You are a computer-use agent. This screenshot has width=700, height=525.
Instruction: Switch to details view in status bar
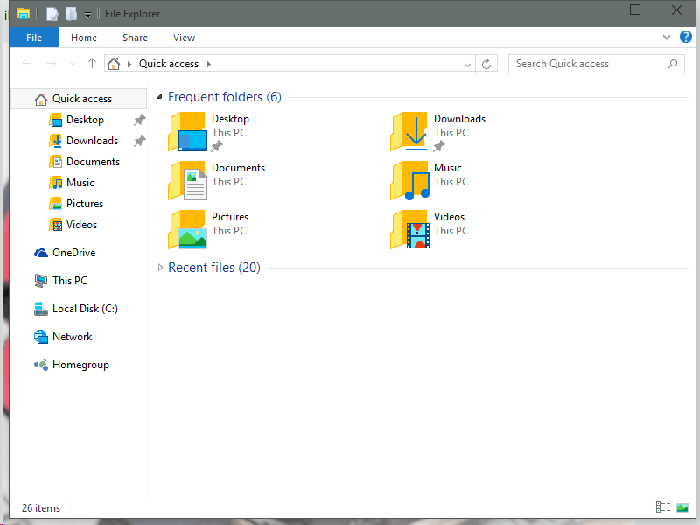point(662,508)
